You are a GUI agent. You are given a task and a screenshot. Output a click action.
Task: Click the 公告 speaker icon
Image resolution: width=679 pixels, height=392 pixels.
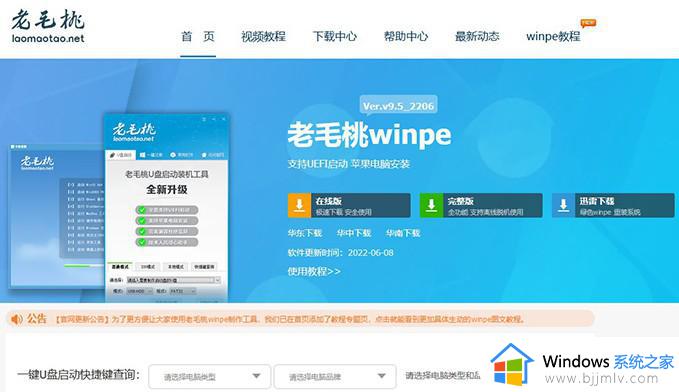click(16, 319)
